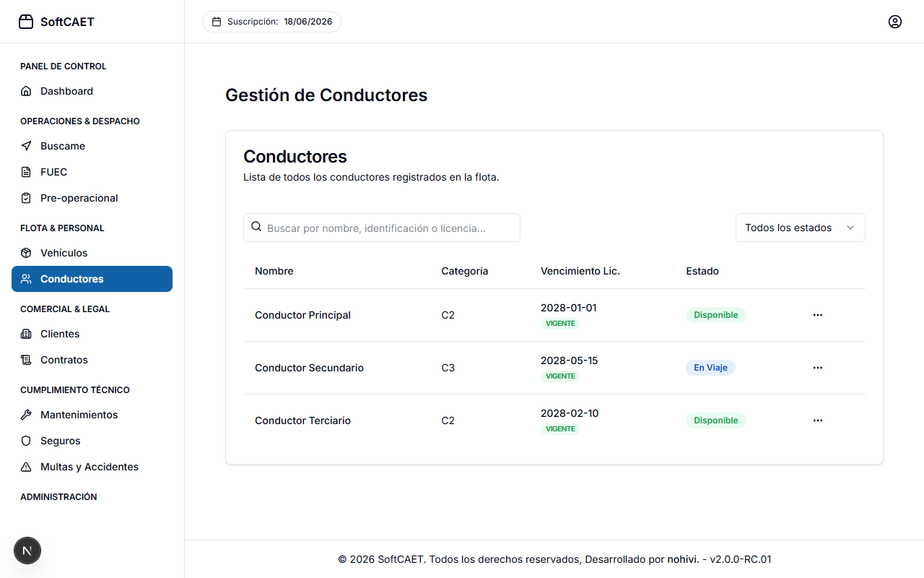This screenshot has width=924, height=578.
Task: Click the Vehículos box icon
Action: (26, 253)
